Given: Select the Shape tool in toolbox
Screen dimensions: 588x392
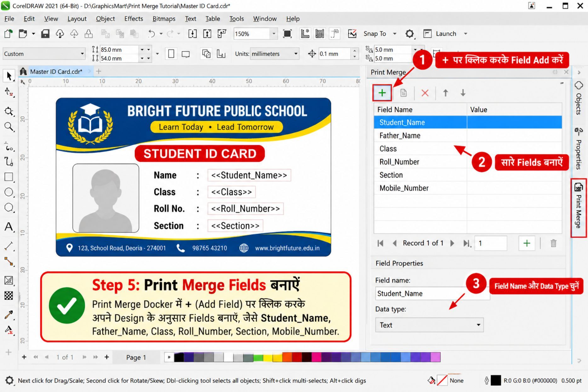Looking at the screenshot, I should tap(9, 92).
